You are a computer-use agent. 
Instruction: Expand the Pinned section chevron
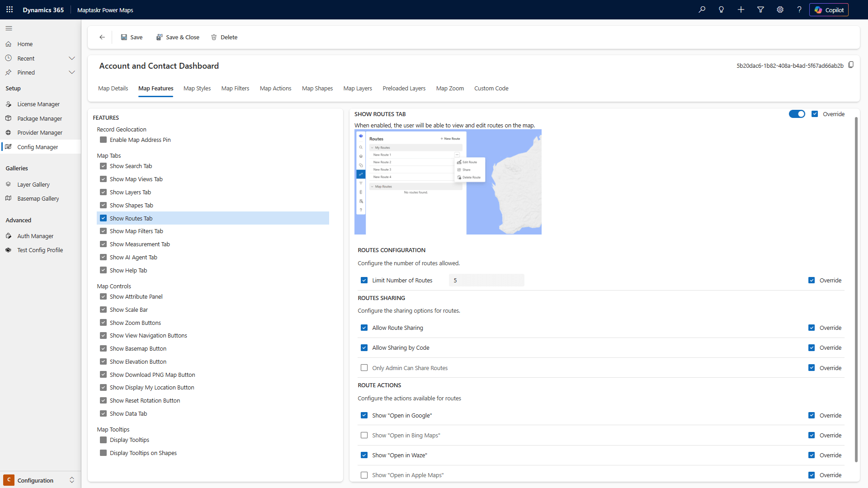pyautogui.click(x=71, y=72)
